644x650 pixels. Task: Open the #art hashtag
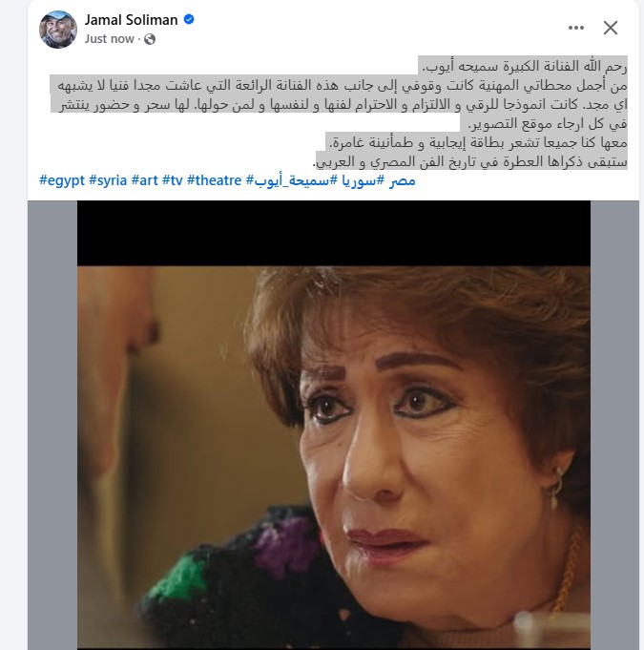click(x=144, y=180)
